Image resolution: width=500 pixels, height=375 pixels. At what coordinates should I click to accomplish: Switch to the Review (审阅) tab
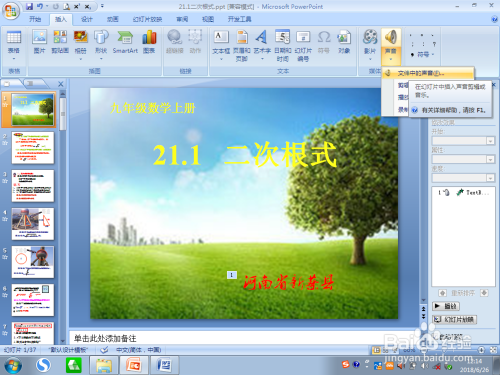(182, 19)
